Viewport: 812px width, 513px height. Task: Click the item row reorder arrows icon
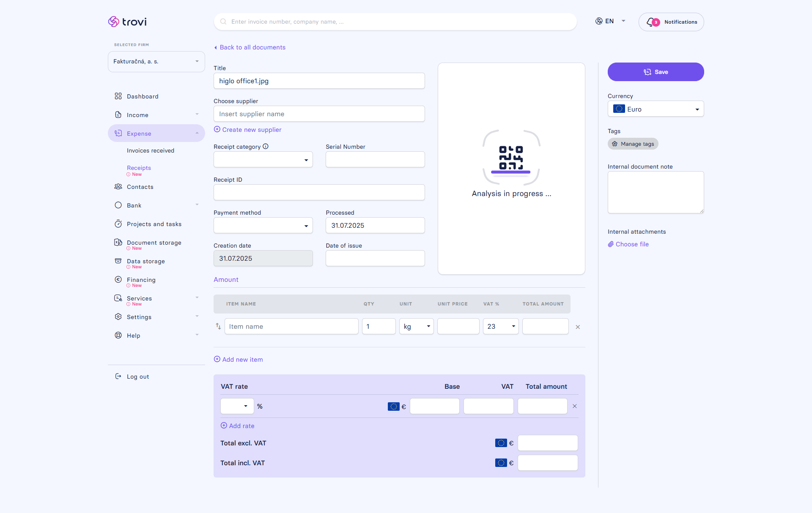[218, 326]
